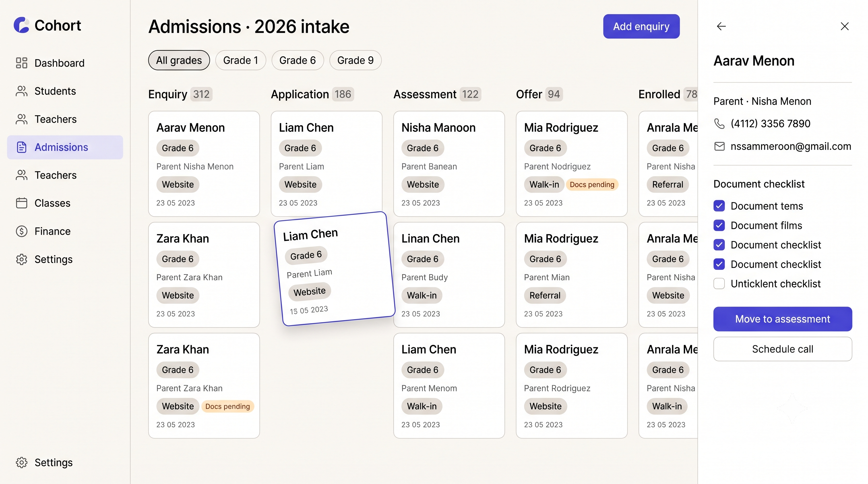Click the gear icon beside Finance section Settings
The height and width of the screenshot is (484, 868).
[x=21, y=259]
